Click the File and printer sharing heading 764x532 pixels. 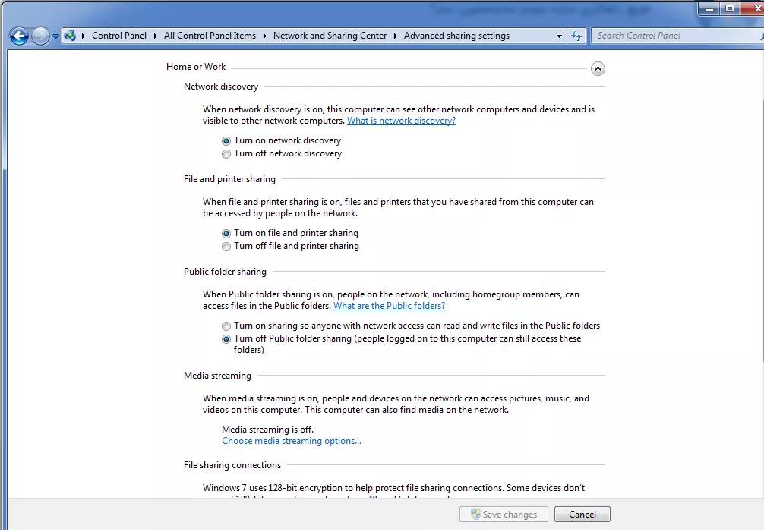229,178
